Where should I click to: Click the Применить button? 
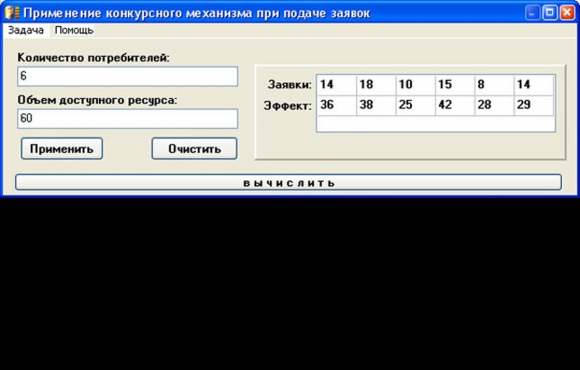(x=62, y=149)
